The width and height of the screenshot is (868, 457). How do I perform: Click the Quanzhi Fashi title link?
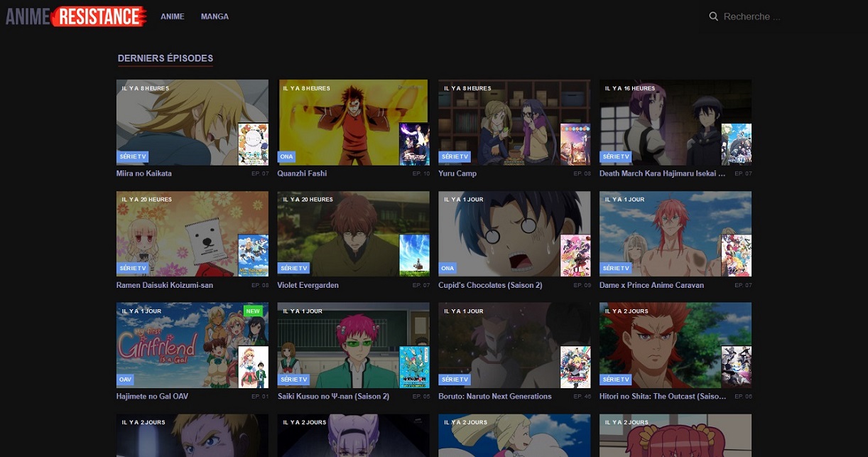tap(302, 173)
